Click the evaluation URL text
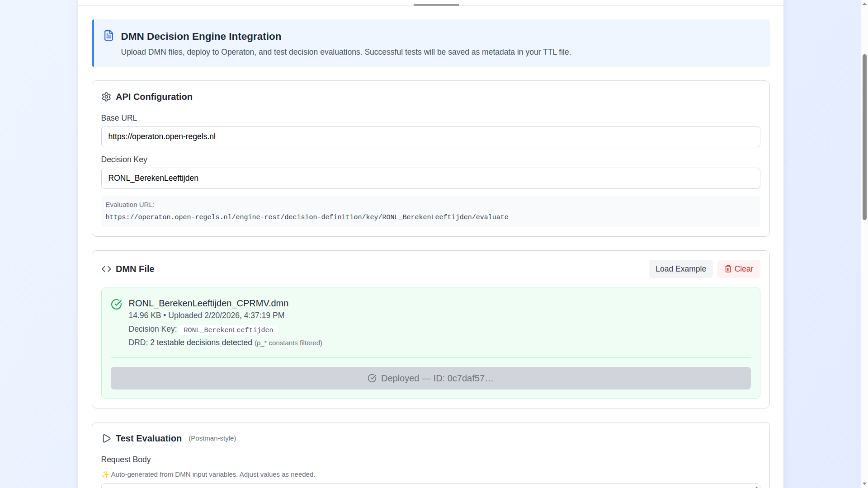868x488 pixels. (307, 217)
